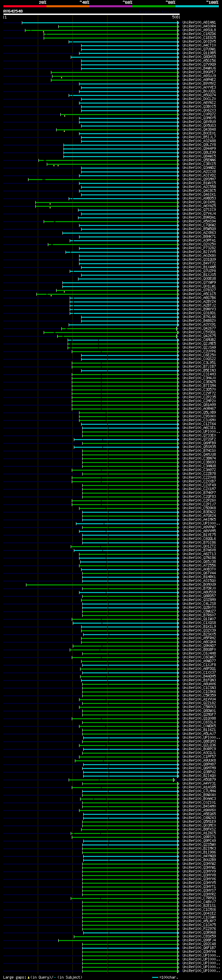Open hit UniRef100_C1MZD6 label
This screenshot has width=222, height=980.
199,34
